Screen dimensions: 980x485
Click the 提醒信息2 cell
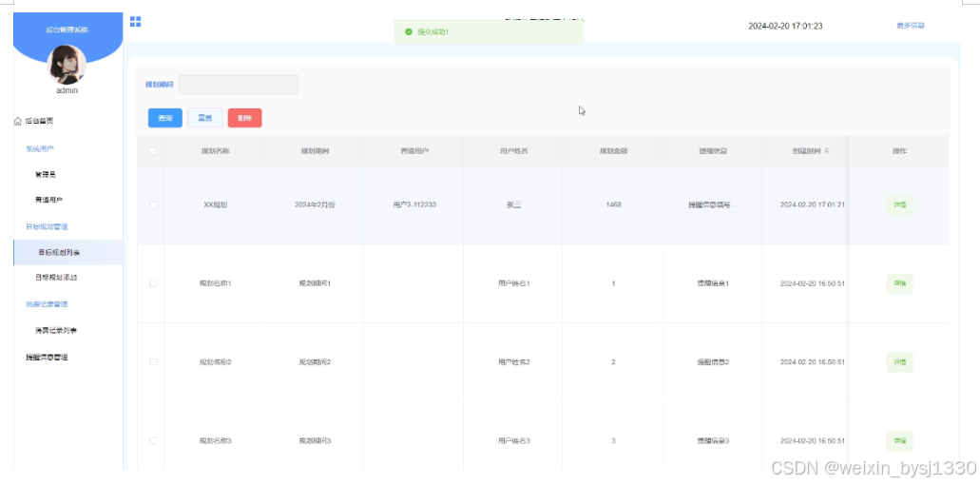713,362
